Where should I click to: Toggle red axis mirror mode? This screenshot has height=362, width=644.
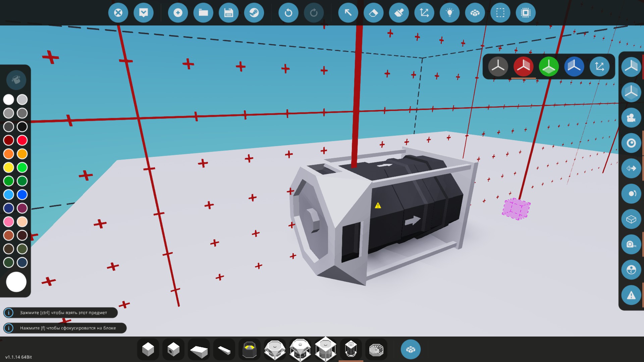coord(523,66)
